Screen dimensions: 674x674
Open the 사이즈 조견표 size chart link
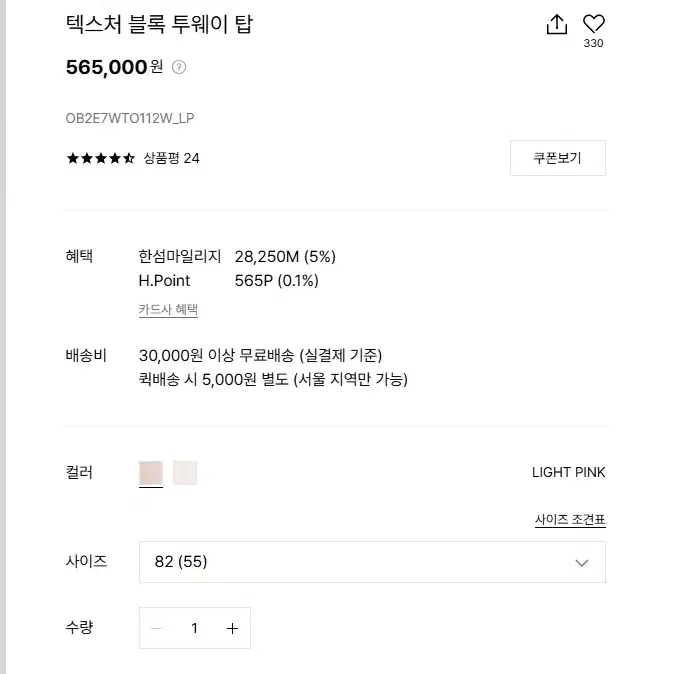click(x=570, y=520)
